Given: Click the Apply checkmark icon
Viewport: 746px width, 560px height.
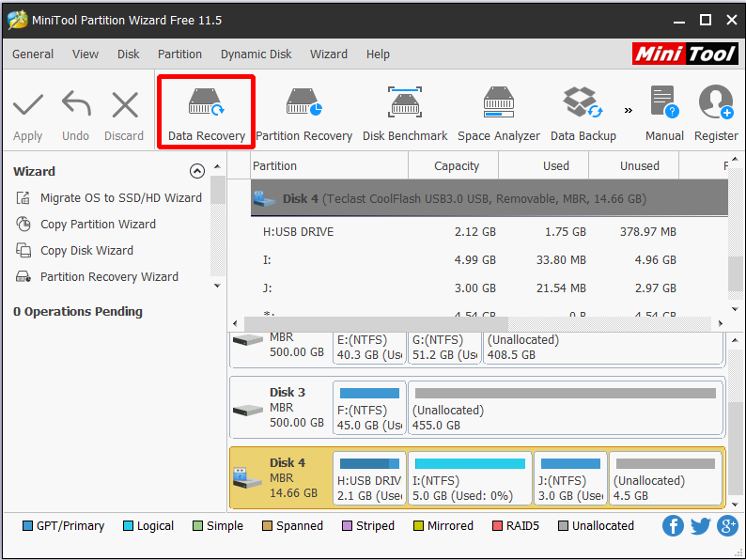Looking at the screenshot, I should click(28, 104).
